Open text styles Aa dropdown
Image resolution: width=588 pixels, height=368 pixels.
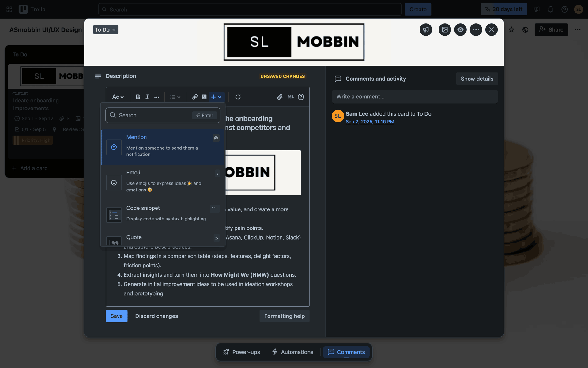(118, 97)
